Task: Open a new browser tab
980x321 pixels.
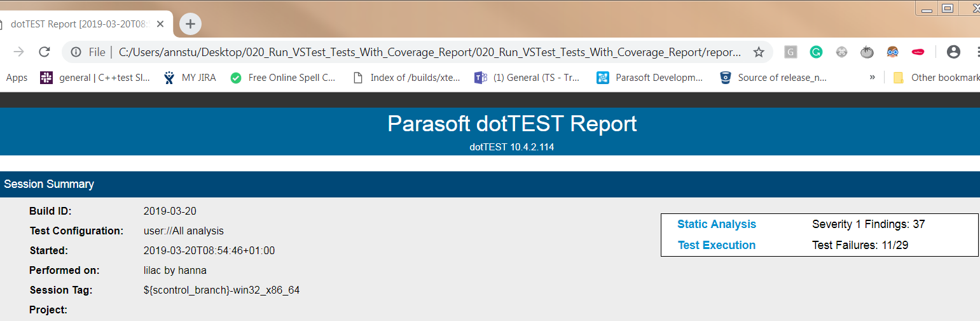Action: coord(190,24)
